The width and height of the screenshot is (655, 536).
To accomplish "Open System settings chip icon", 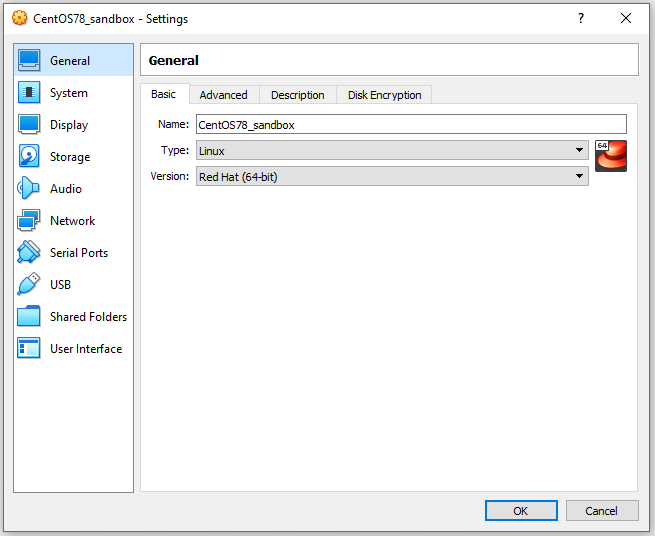I will tap(29, 93).
